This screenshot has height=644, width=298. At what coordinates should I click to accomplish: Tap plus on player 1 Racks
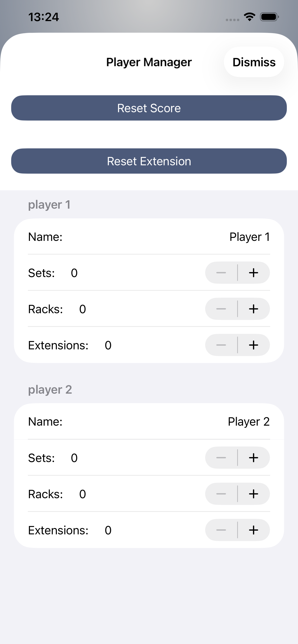(253, 309)
